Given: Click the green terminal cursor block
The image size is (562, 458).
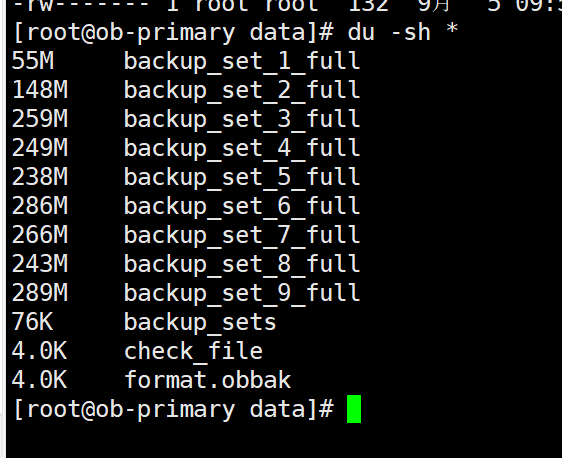Looking at the screenshot, I should [x=354, y=409].
